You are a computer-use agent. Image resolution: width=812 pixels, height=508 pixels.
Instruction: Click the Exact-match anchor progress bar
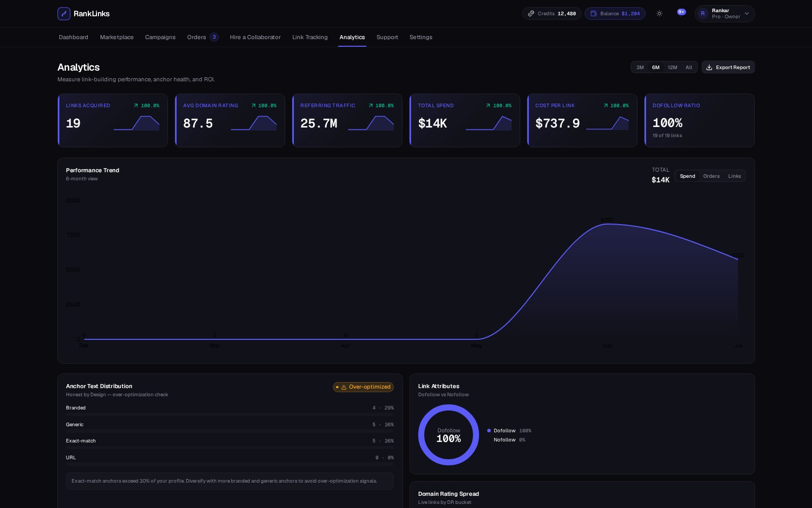(x=230, y=448)
